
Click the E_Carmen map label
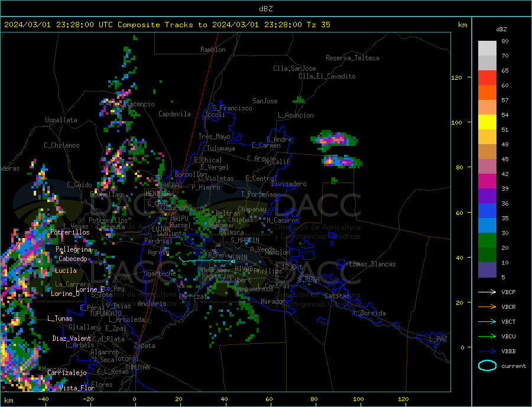(267, 145)
